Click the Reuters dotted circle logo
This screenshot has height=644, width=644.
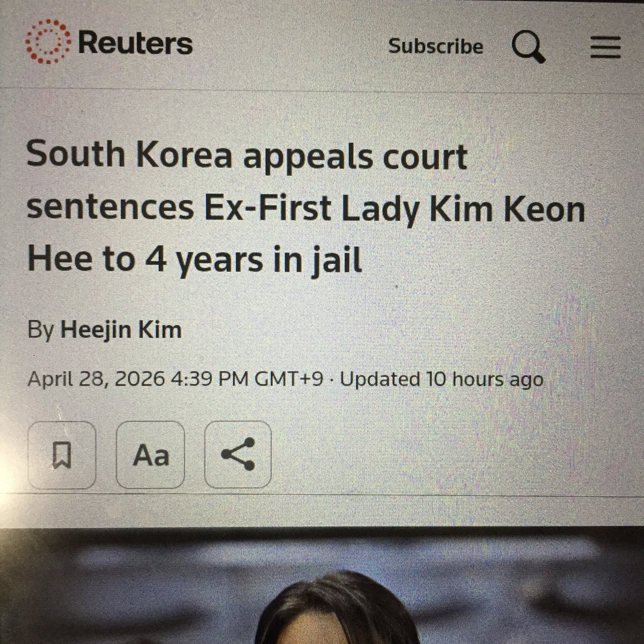[x=48, y=42]
